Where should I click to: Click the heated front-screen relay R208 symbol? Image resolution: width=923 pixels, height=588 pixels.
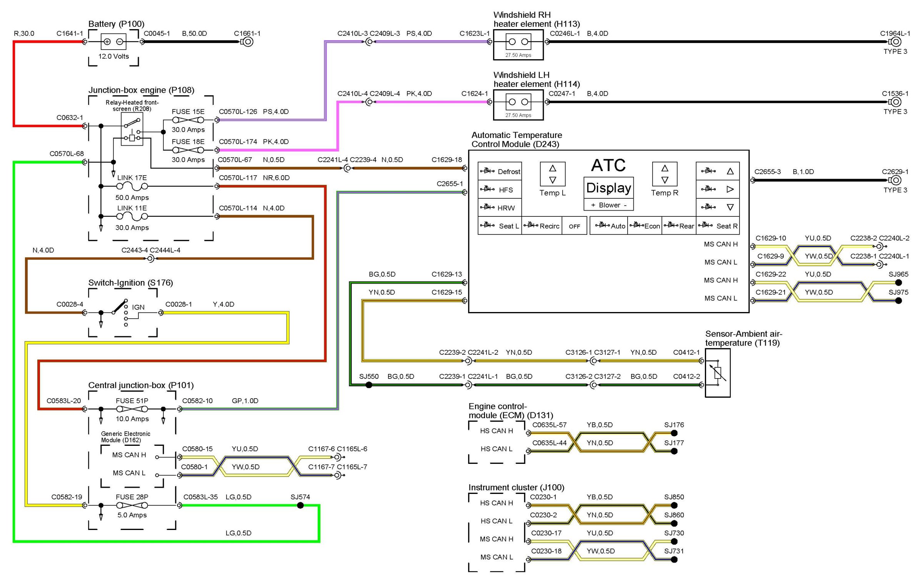[132, 129]
